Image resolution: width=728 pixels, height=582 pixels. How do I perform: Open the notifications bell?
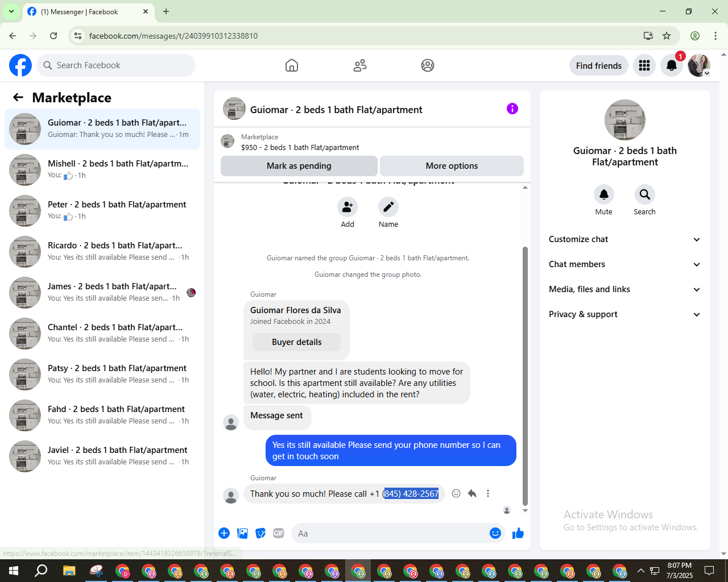click(672, 65)
